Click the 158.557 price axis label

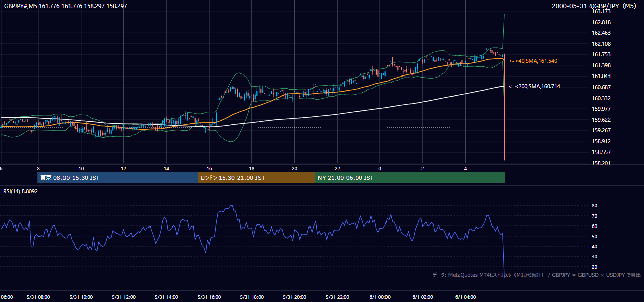[601, 152]
